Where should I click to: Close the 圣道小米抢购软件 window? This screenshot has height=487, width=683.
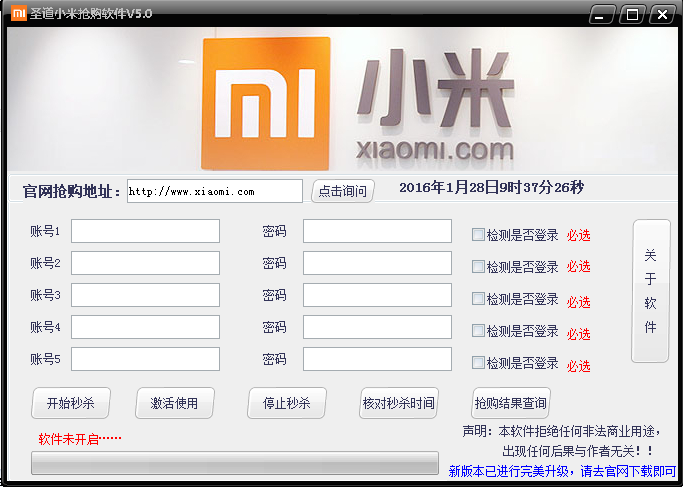(662, 15)
